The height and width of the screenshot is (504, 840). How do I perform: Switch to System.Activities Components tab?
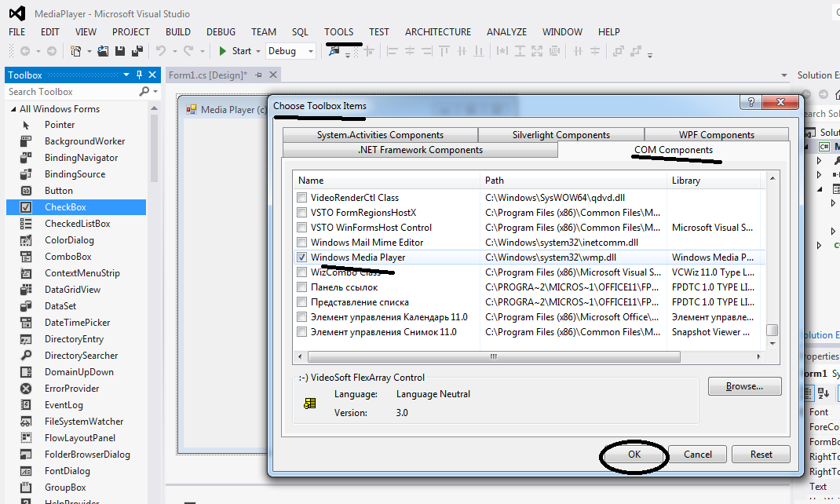pos(381,135)
